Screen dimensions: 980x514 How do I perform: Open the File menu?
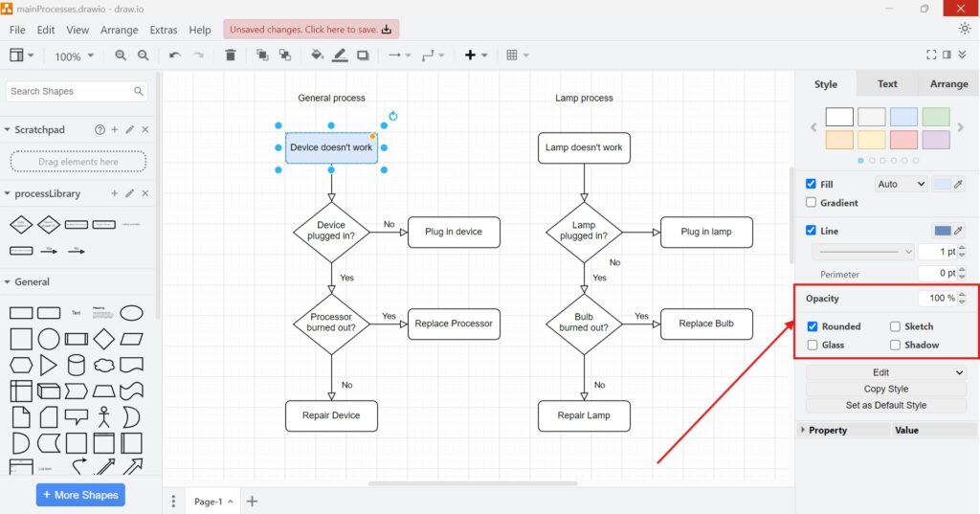click(17, 30)
